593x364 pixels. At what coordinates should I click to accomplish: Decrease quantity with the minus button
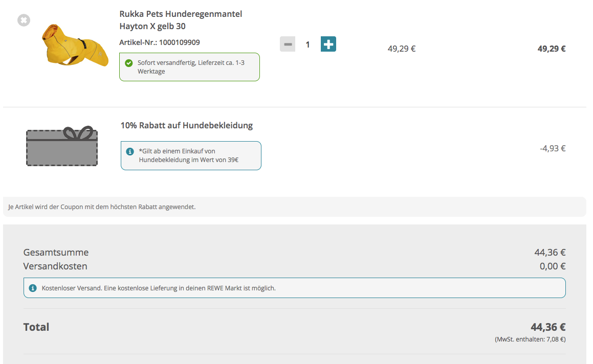pos(288,44)
